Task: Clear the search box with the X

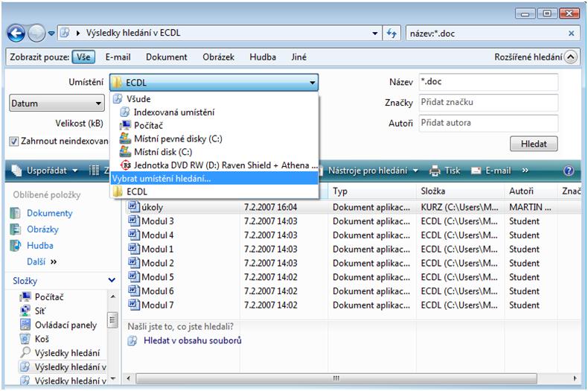Action: (571, 34)
